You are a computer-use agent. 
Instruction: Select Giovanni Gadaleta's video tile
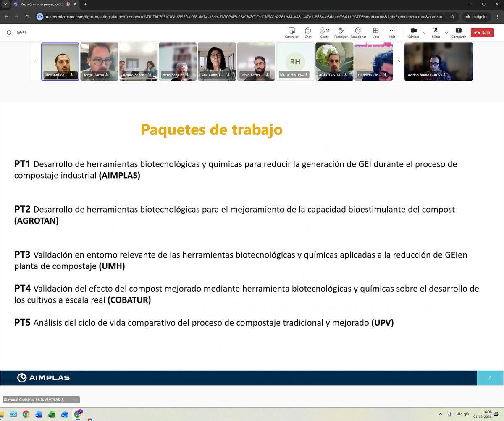pyautogui.click(x=60, y=62)
